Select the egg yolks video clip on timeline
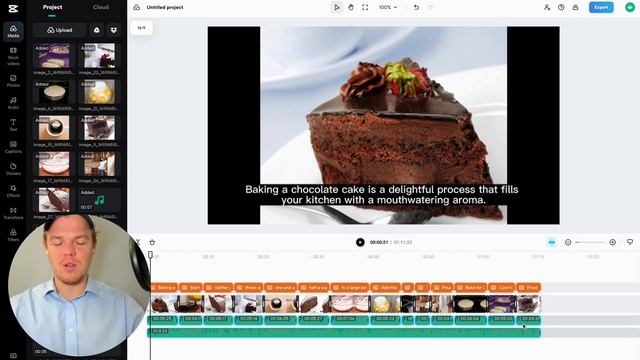 (385, 304)
